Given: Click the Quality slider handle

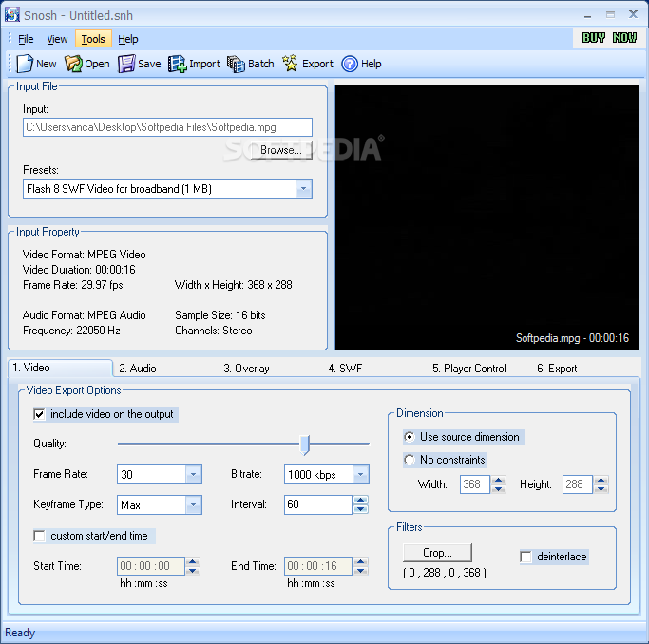Looking at the screenshot, I should (305, 445).
